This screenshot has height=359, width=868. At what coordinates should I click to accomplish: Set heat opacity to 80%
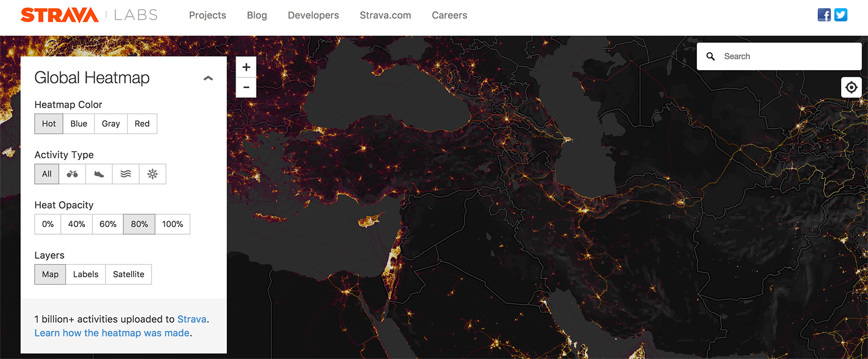tap(139, 224)
